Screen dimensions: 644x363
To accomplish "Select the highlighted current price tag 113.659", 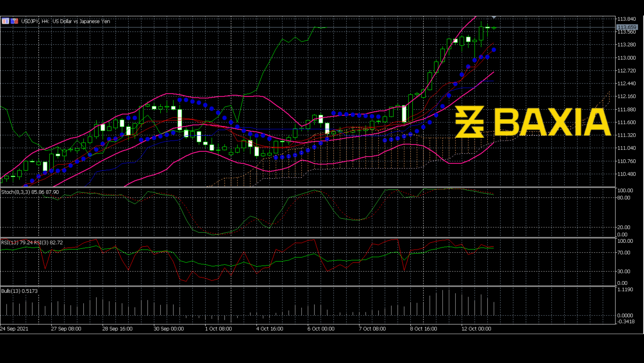I will pos(627,27).
